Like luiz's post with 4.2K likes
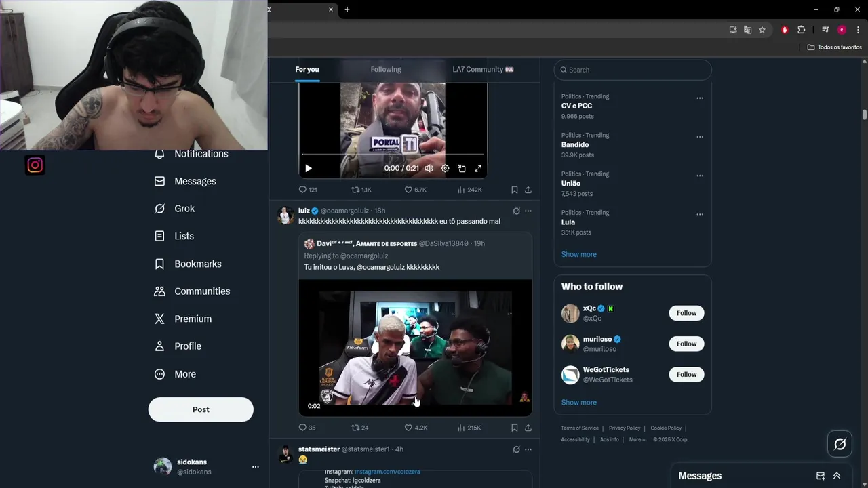This screenshot has width=868, height=488. [x=416, y=428]
